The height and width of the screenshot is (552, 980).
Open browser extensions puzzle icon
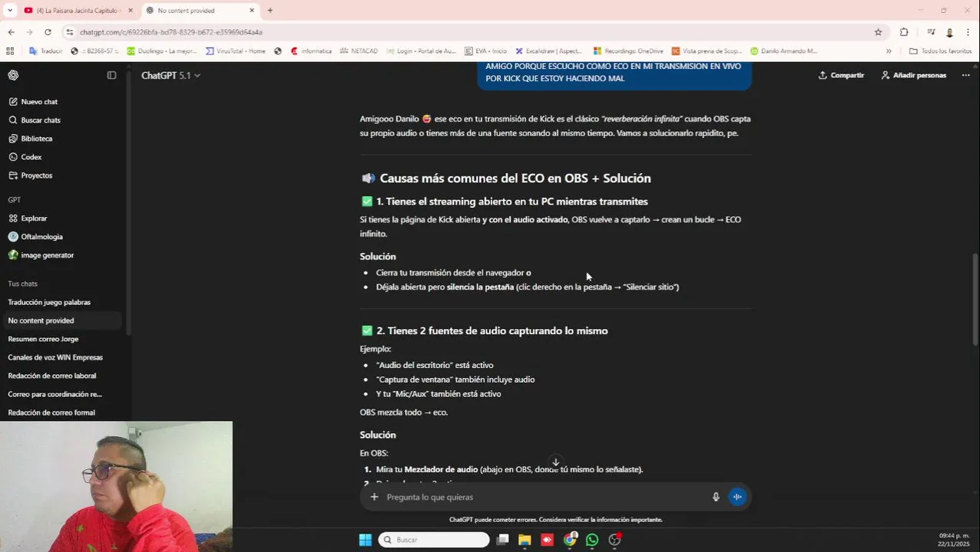point(904,32)
